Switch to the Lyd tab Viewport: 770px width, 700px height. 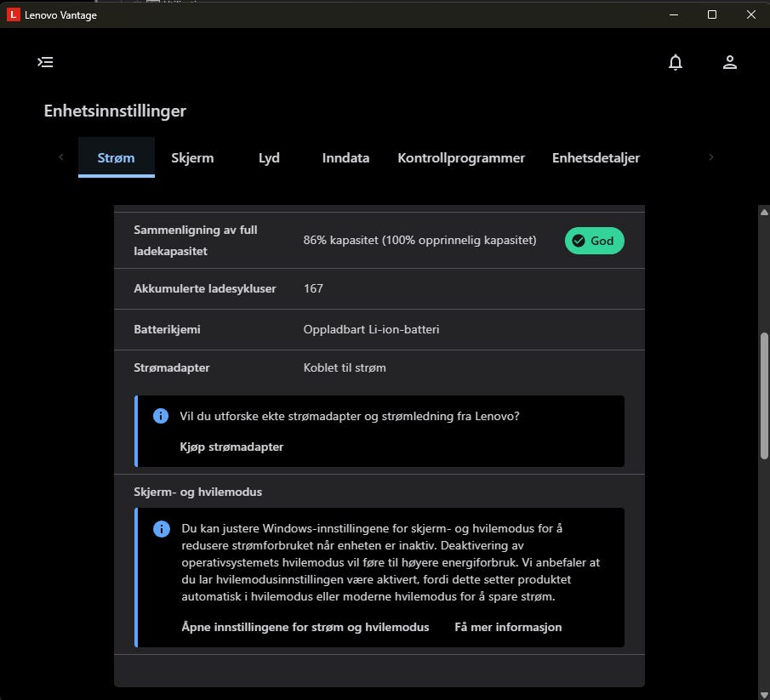click(x=269, y=157)
